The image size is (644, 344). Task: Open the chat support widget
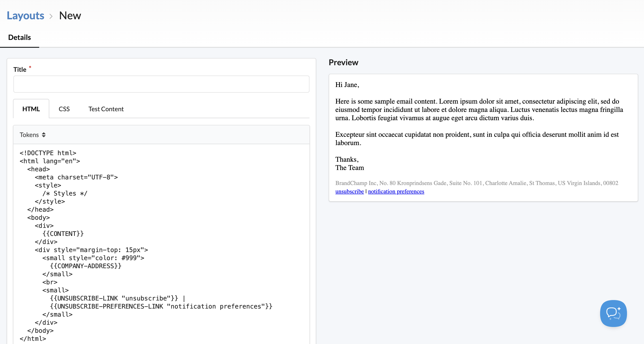point(613,313)
